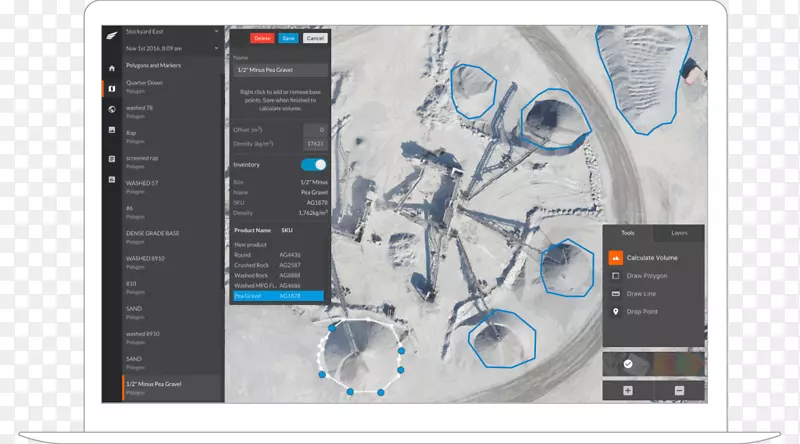The height and width of the screenshot is (444, 800).
Task: Select the Calculate Volume tool
Action: pos(653,258)
